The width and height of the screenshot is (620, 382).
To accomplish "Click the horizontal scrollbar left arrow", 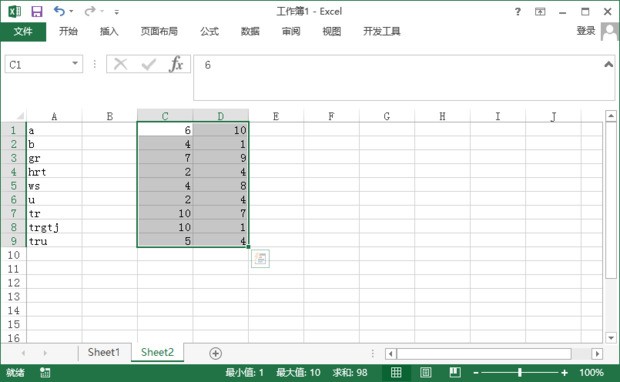I will pos(391,354).
